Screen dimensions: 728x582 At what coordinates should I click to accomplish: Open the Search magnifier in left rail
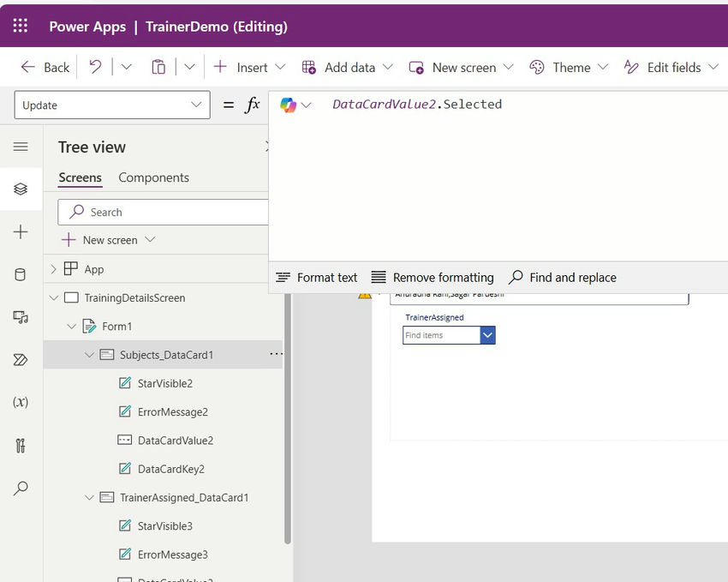pos(21,488)
